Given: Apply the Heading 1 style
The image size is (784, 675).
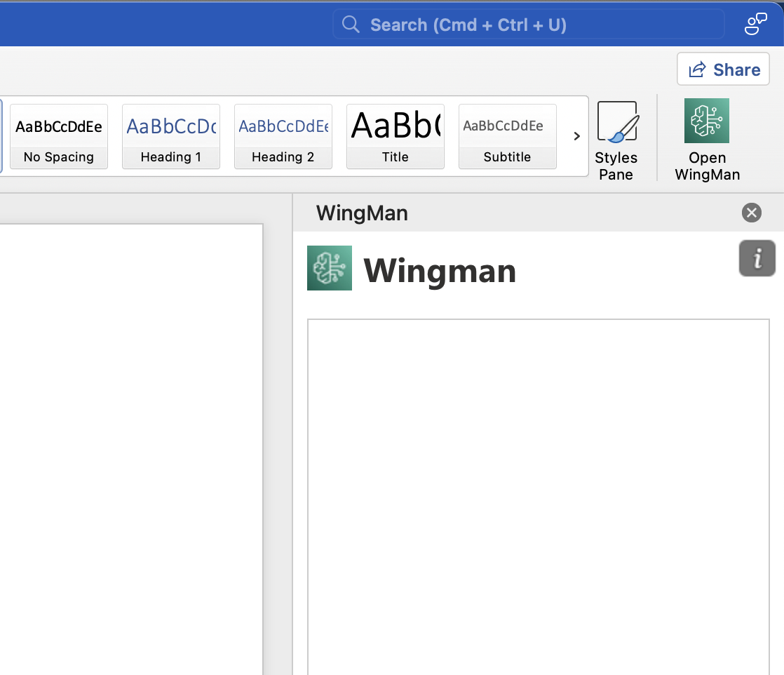Looking at the screenshot, I should [171, 136].
